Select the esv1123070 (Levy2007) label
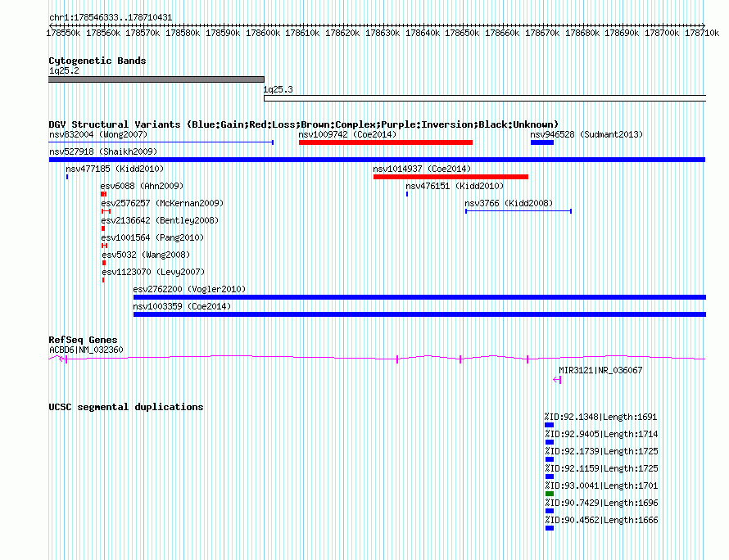Viewport: 729px width, 560px height. click(153, 273)
